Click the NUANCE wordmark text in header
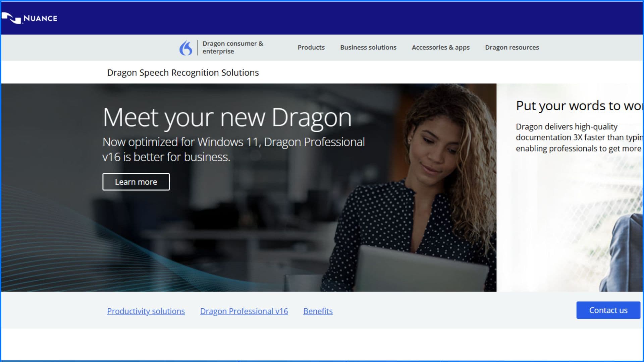 (x=40, y=18)
